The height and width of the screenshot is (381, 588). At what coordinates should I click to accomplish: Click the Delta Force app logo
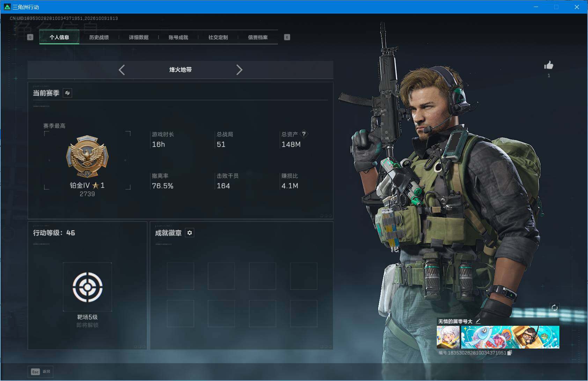coord(7,7)
